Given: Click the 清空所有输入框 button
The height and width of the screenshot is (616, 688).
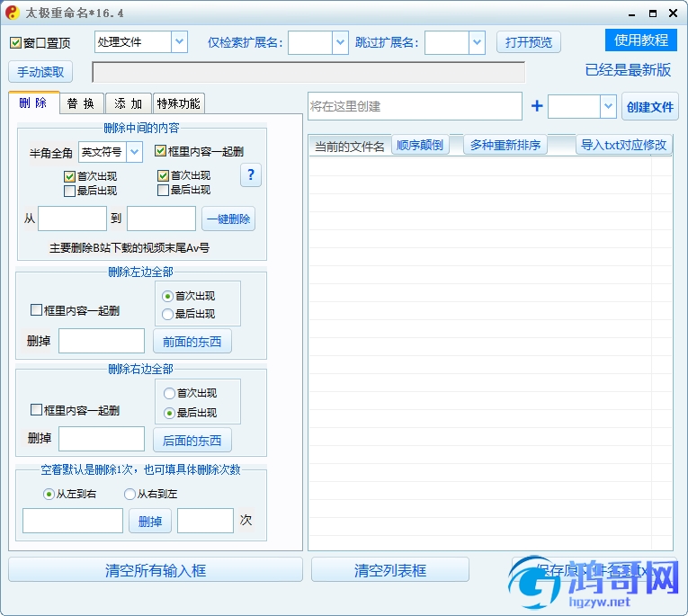Looking at the screenshot, I should pyautogui.click(x=156, y=570).
